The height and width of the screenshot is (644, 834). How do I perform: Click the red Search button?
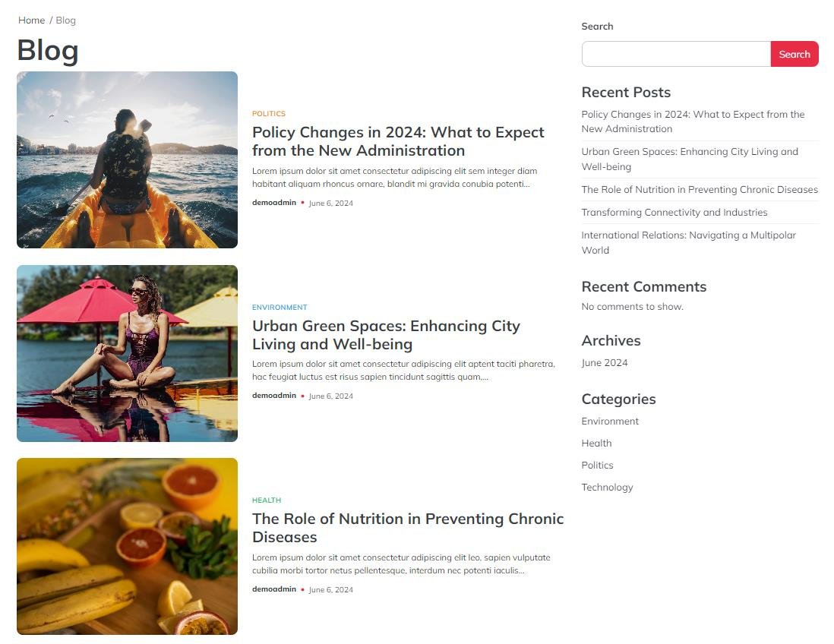794,54
